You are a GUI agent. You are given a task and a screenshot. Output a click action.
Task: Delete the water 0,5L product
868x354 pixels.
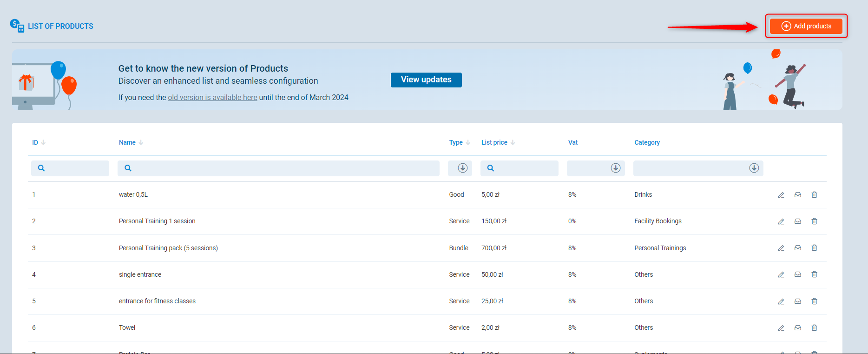pyautogui.click(x=814, y=195)
